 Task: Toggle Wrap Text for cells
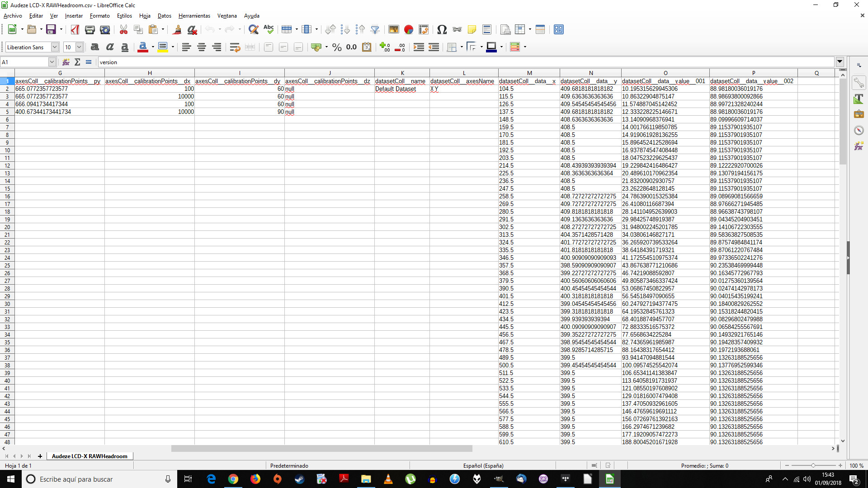[x=235, y=47]
